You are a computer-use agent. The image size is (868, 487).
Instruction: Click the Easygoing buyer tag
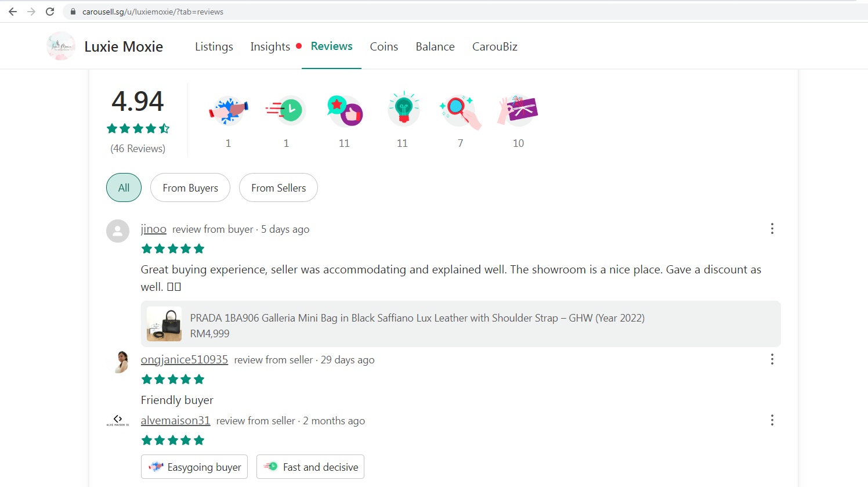[x=194, y=467]
